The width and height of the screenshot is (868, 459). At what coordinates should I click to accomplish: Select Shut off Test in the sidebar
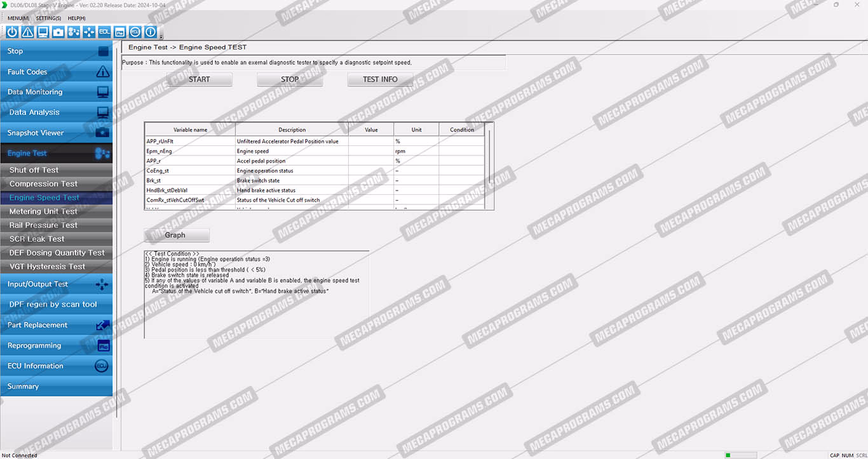pyautogui.click(x=57, y=170)
